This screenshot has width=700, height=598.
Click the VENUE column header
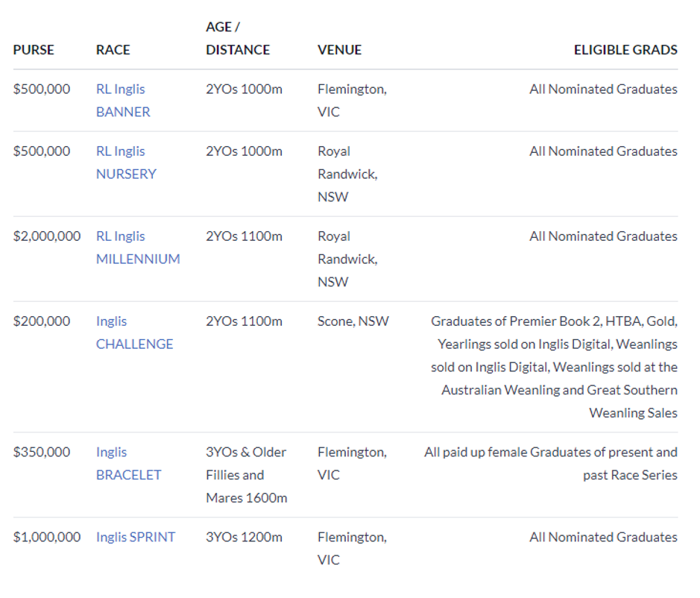pos(339,50)
